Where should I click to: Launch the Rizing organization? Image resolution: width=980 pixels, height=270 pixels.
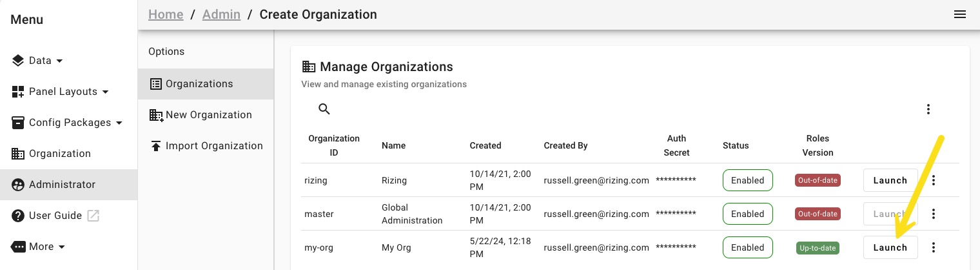890,180
